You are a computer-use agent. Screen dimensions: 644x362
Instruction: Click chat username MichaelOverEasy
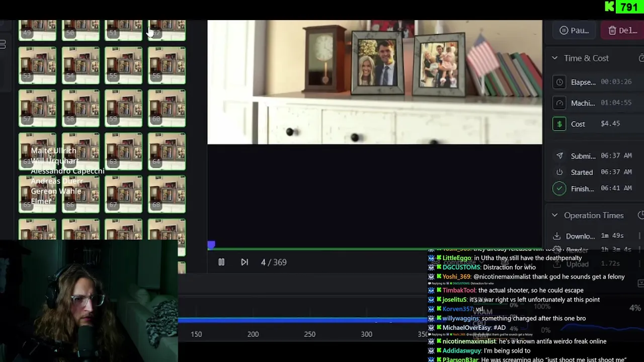466,328
